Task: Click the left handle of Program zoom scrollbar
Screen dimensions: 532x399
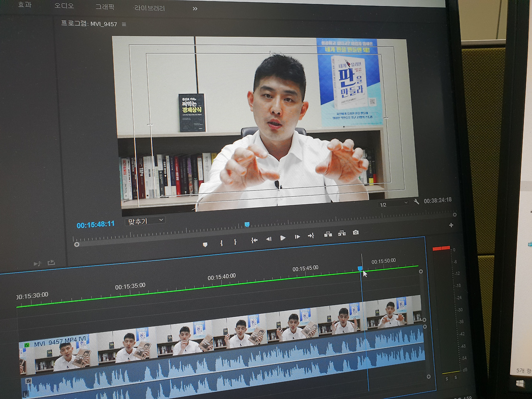Action: (76, 244)
